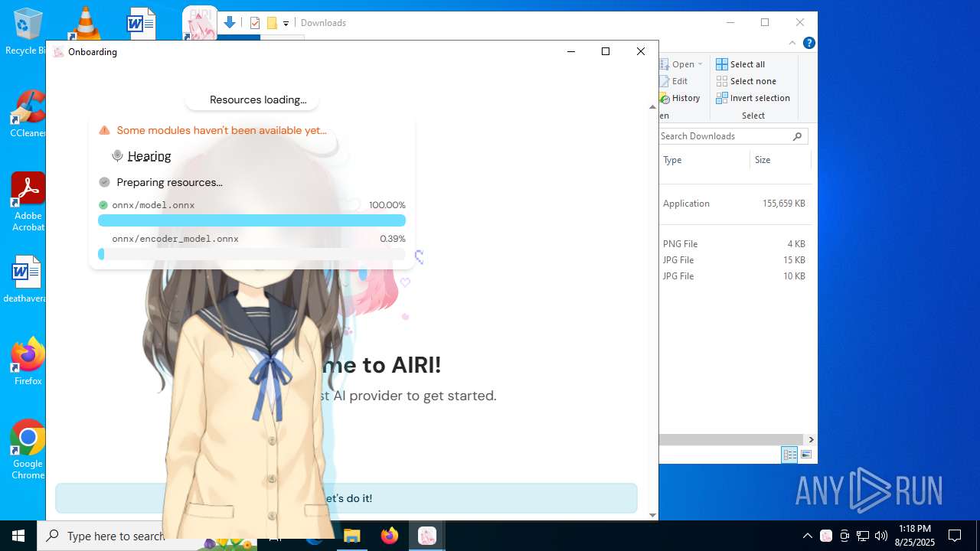
Task: Open Firefox from the taskbar
Action: pos(390,536)
